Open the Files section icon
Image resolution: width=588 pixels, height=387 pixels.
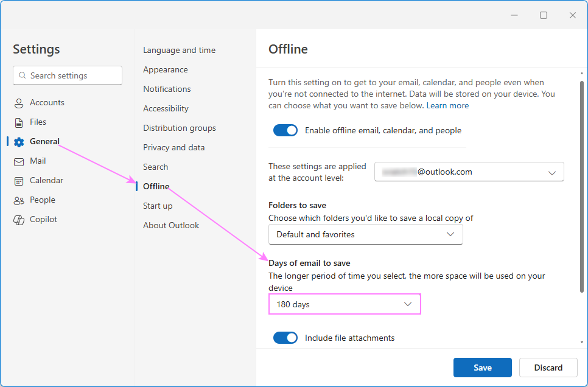pos(18,122)
